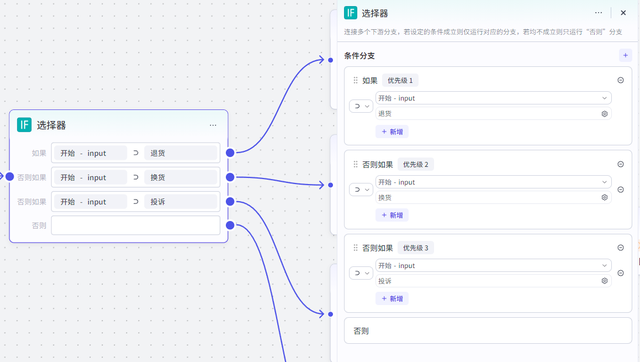Image resolution: width=640 pixels, height=362 pixels.
Task: Click the 投诉 value input in priority 3 branch
Action: click(x=493, y=281)
